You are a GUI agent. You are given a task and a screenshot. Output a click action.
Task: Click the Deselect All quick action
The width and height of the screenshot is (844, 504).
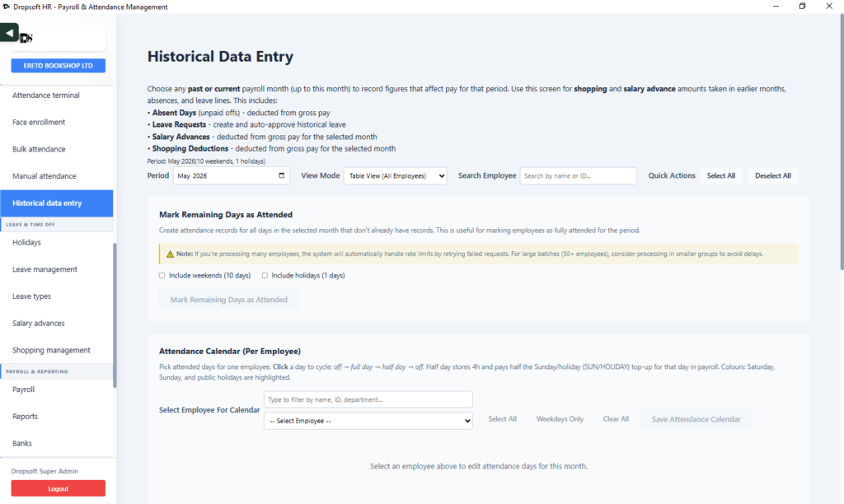point(772,176)
